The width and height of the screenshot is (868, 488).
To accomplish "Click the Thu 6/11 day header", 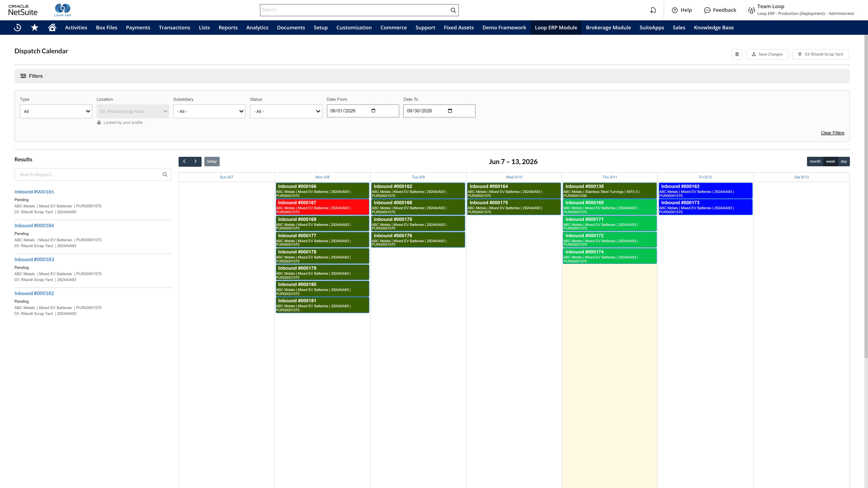I will [x=610, y=177].
